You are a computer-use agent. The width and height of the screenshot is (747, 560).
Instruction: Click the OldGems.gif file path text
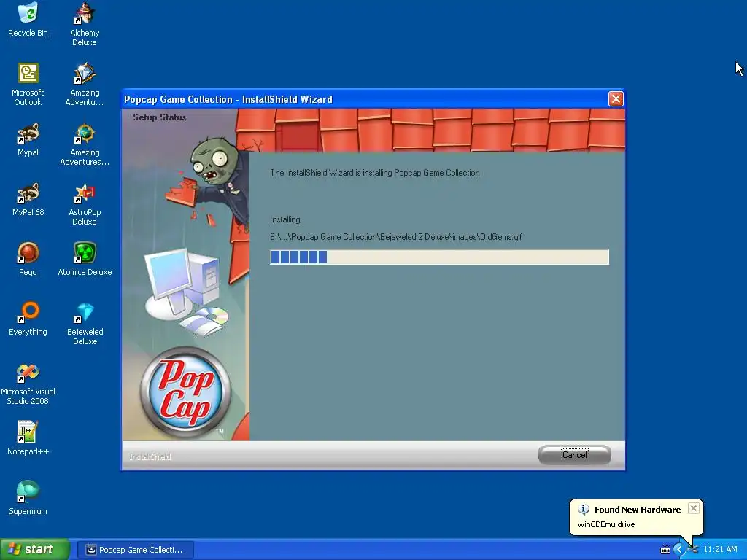[x=396, y=237]
